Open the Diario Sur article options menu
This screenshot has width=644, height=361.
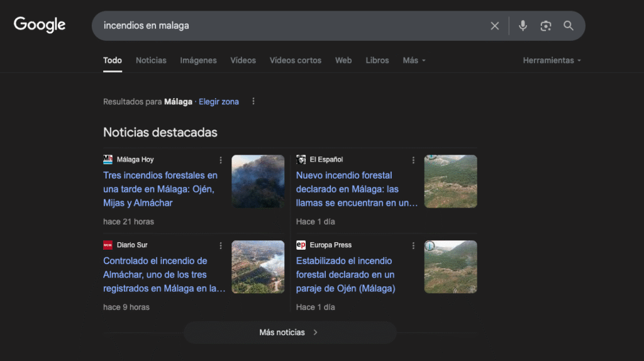[x=221, y=245]
